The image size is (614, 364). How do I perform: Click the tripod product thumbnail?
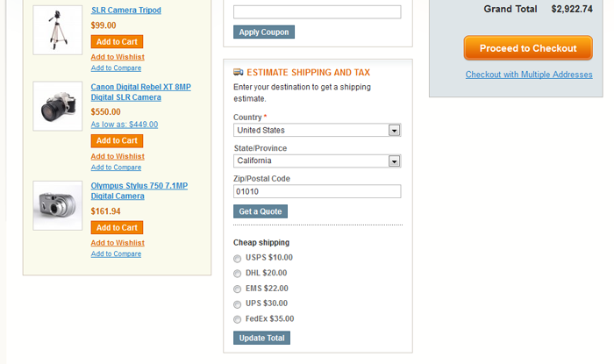pyautogui.click(x=58, y=30)
